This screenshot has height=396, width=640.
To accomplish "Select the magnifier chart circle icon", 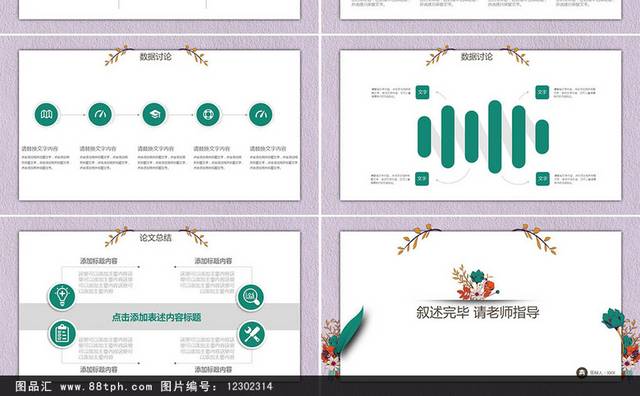I will click(251, 298).
